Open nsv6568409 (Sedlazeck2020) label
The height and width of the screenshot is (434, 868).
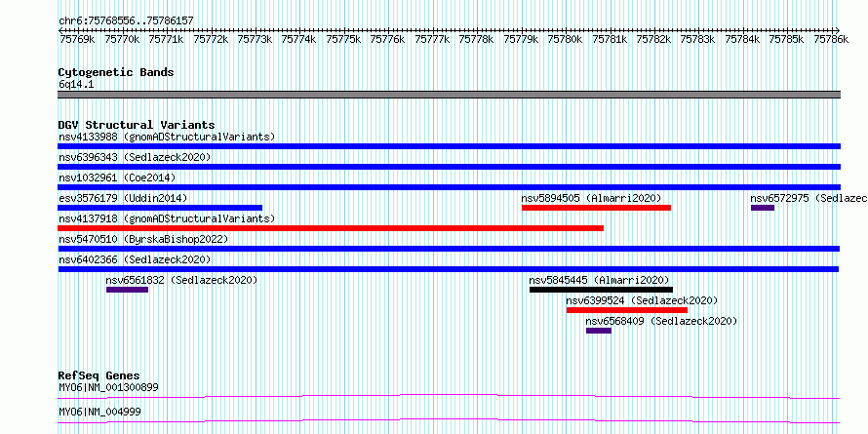pyautogui.click(x=662, y=321)
